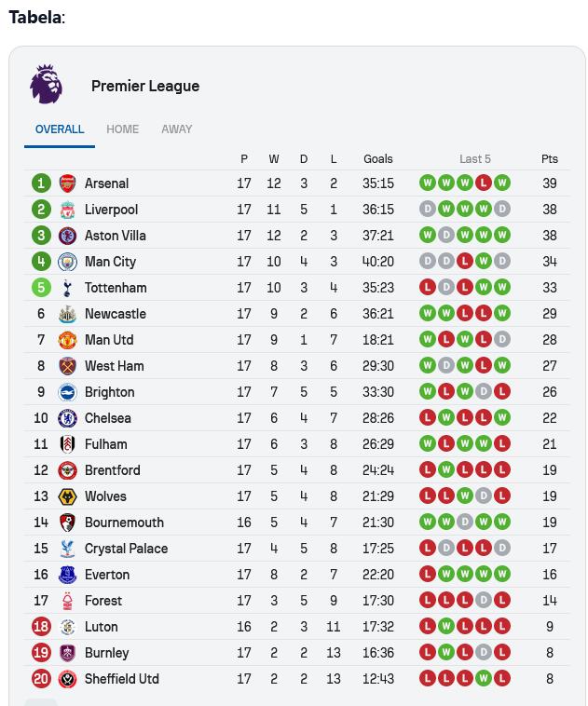Click the Everton club crest

tap(68, 575)
